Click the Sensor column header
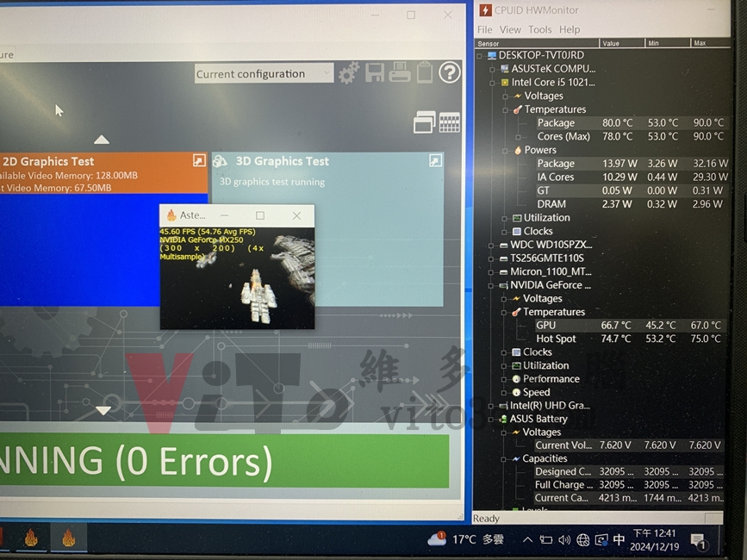The image size is (747, 560). [x=537, y=43]
